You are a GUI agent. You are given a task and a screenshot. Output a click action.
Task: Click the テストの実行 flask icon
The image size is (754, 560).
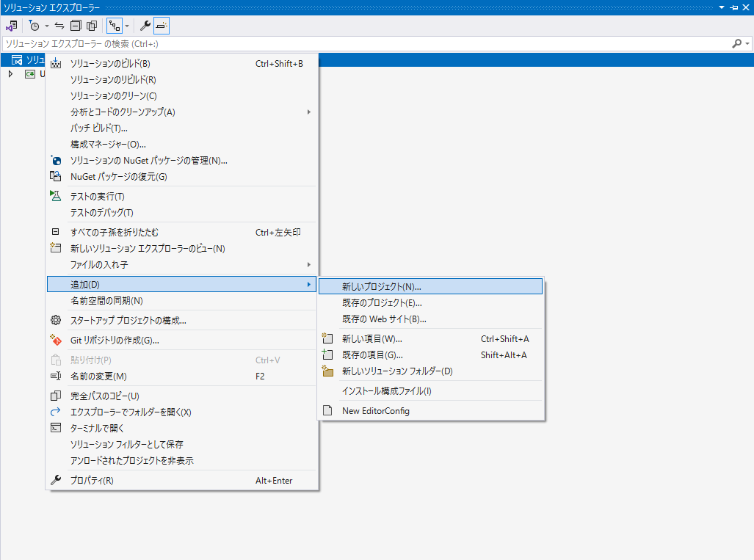pyautogui.click(x=56, y=196)
